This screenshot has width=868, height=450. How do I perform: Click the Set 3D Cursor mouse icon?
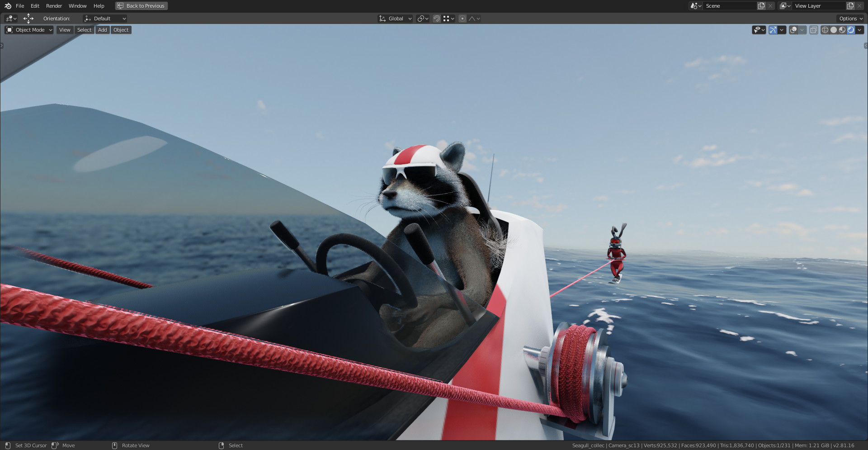8,445
